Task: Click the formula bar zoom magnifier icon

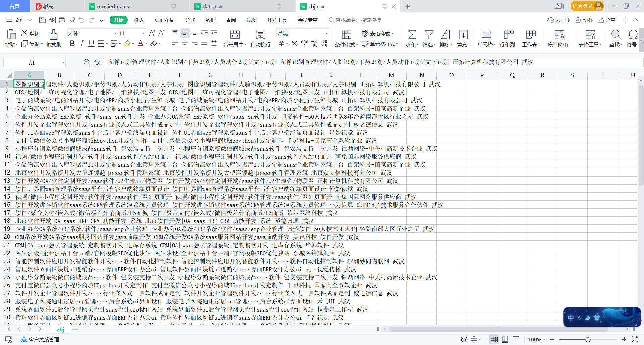Action: [x=87, y=62]
